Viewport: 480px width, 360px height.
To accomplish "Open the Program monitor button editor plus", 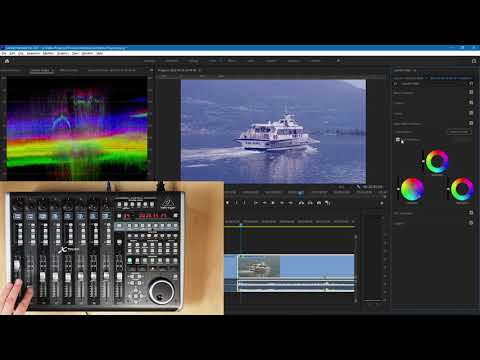I will pos(382,203).
